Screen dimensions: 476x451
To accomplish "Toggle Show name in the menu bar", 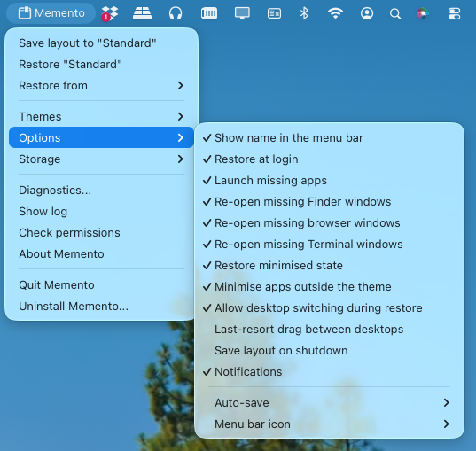I will [x=329, y=138].
